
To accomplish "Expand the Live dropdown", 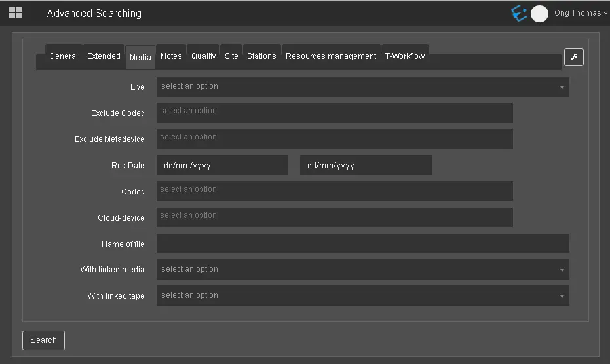I will tap(362, 87).
